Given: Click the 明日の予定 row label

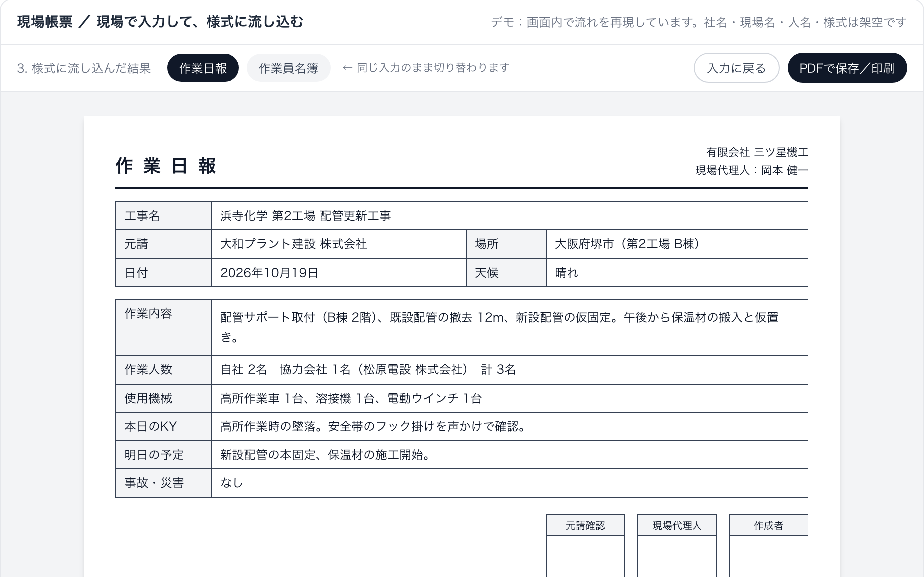Looking at the screenshot, I should pos(164,455).
